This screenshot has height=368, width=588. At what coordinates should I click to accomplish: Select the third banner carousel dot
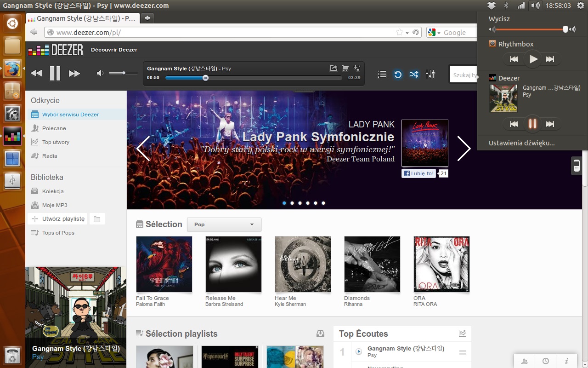300,203
